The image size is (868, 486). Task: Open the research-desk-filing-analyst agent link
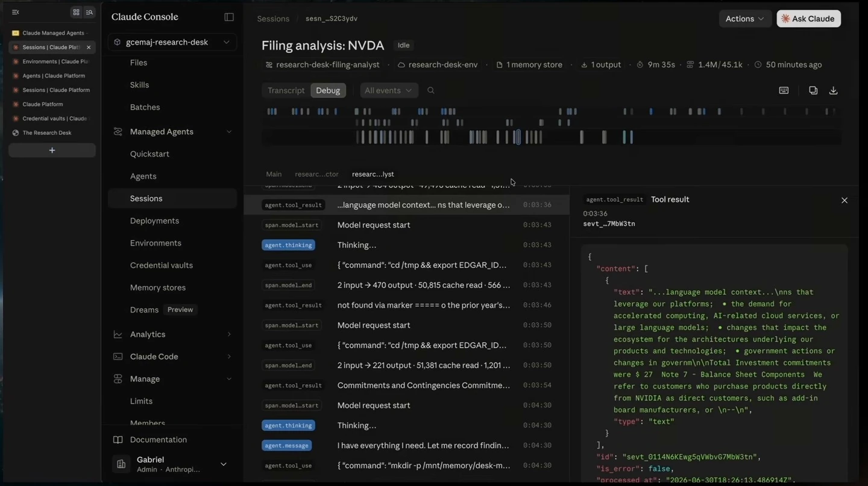[323, 64]
